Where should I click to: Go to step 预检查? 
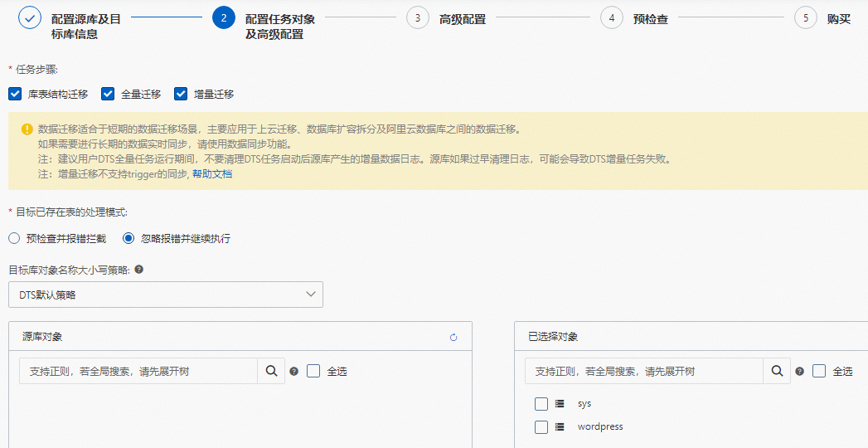(651, 19)
